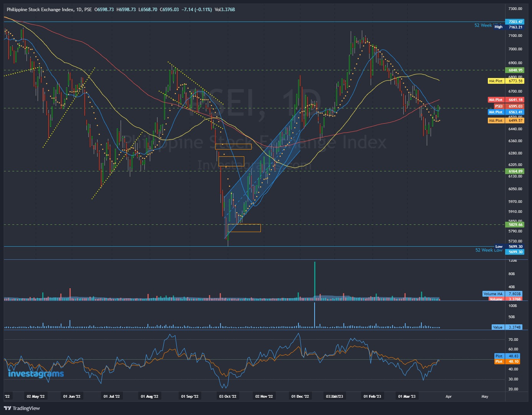Click the green 5829.66 level label

[515, 225]
